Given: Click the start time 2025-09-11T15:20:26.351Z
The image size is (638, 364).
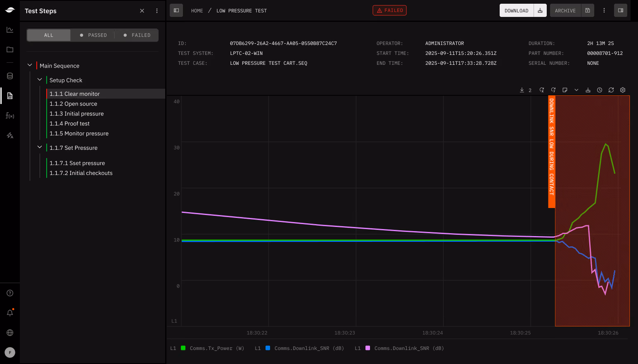Looking at the screenshot, I should point(461,53).
